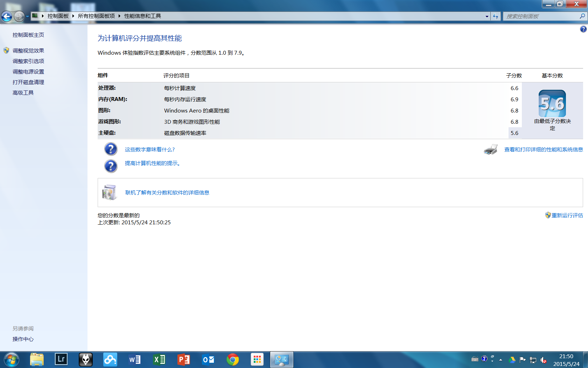The image size is (588, 368).
Task: Click the Windows Start orb
Action: click(11, 359)
